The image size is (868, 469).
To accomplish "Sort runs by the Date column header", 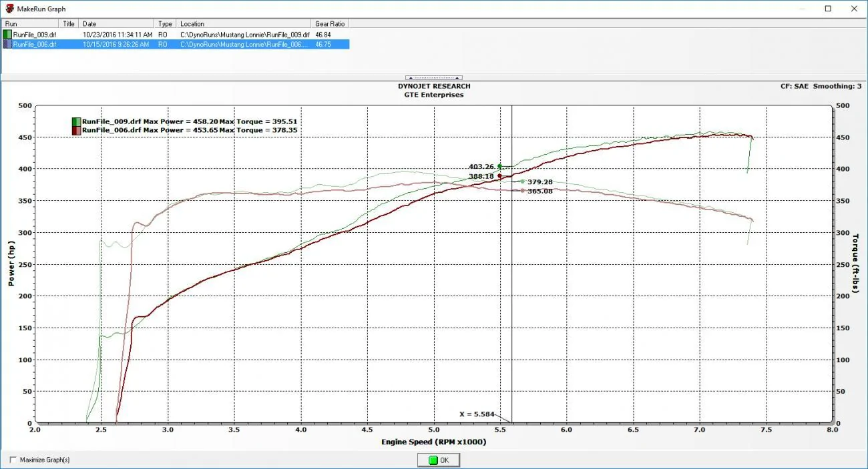I will tap(118, 23).
